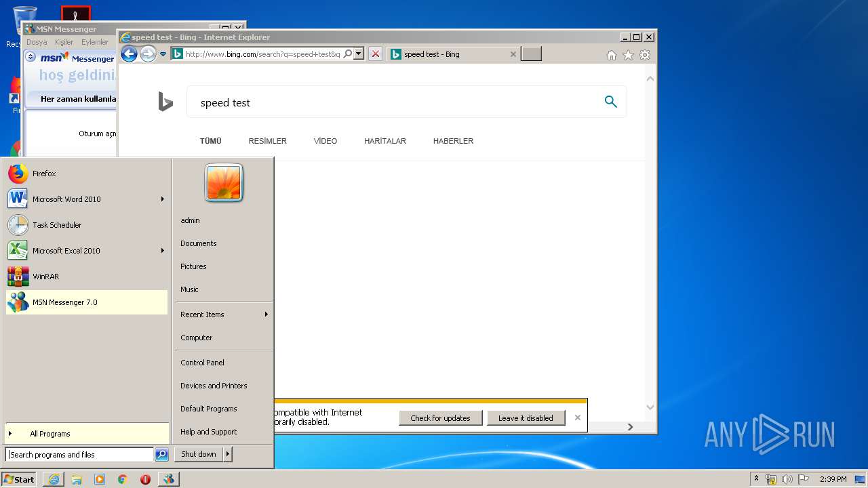Open IE Favorites star icon
Viewport: 868px width, 488px height.
tap(628, 55)
